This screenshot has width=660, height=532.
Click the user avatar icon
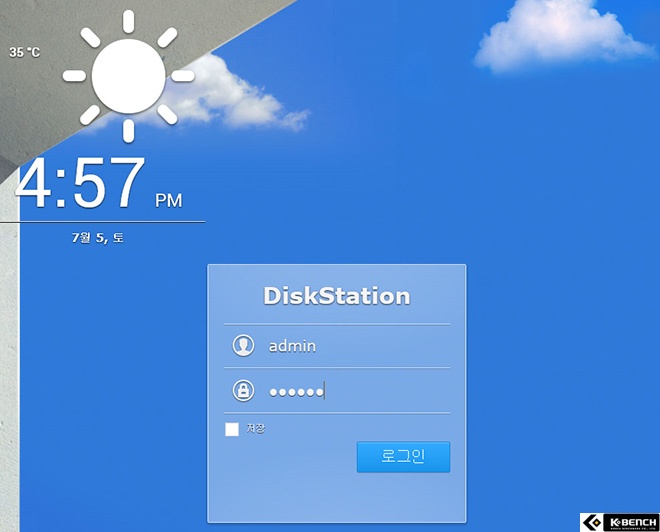coord(243,346)
